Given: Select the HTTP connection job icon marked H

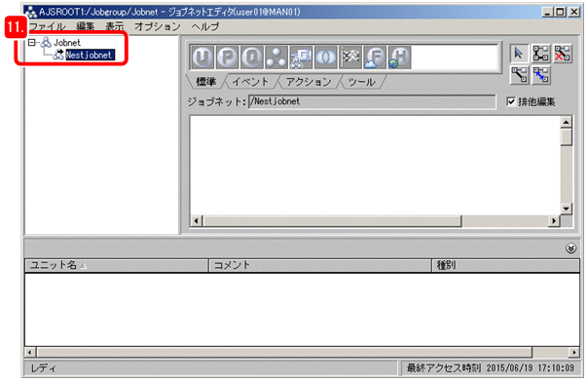Looking at the screenshot, I should 399,57.
